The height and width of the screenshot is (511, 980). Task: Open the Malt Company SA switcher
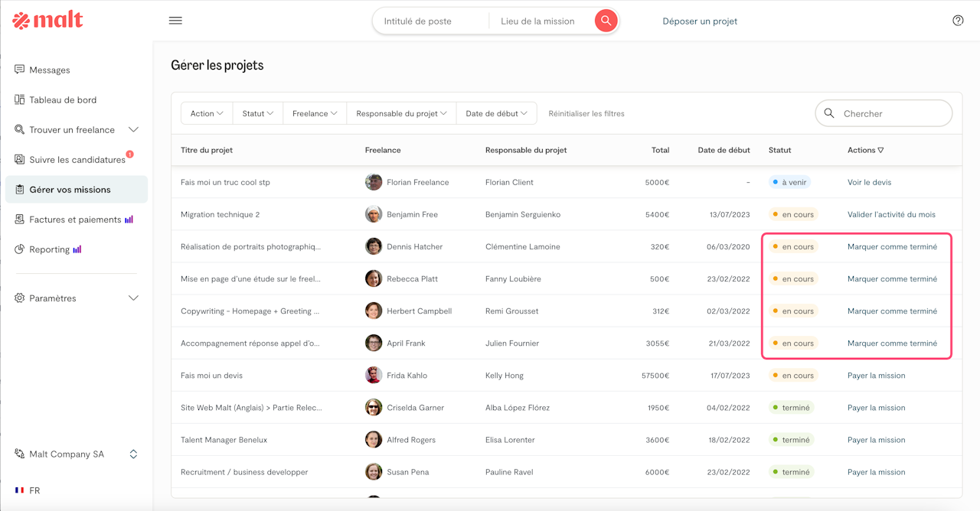click(133, 454)
